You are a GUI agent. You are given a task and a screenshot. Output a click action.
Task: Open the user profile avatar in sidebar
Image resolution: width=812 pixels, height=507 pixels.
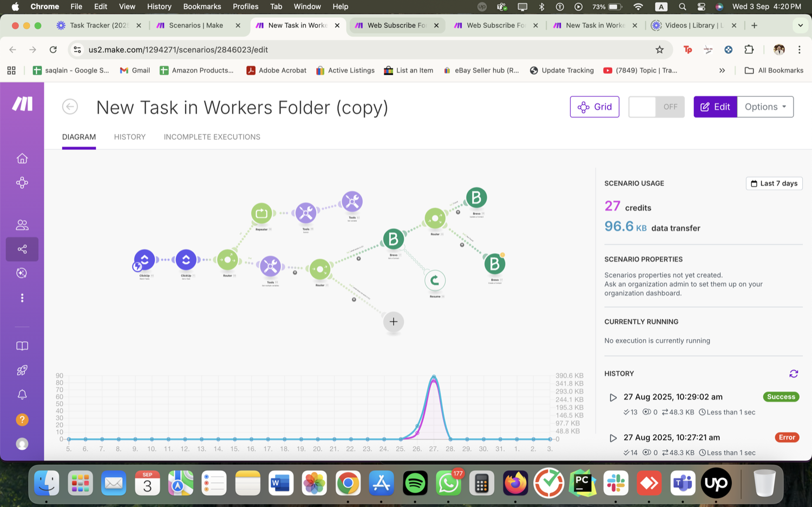22,444
